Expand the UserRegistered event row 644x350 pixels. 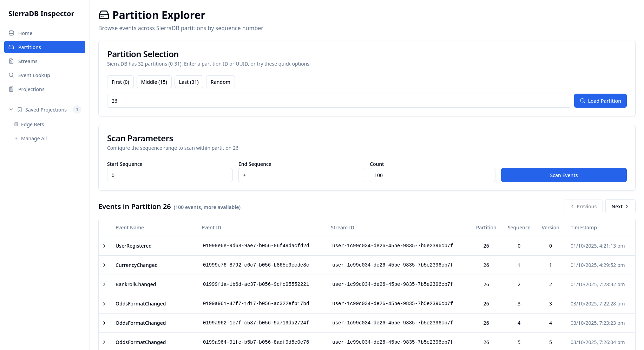tap(104, 246)
